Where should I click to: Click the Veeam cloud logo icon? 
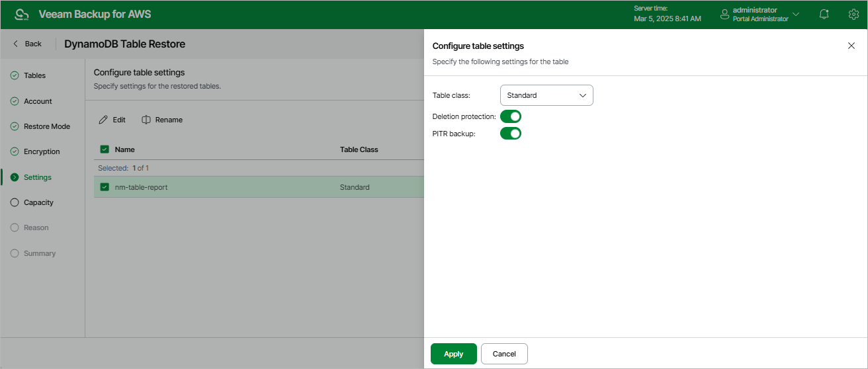[22, 15]
